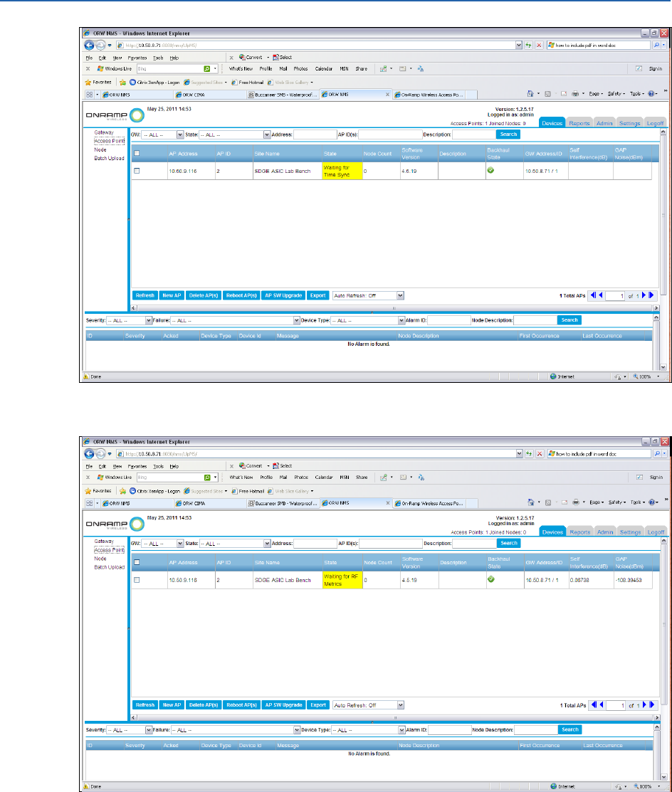Screen dimensions: 672x792
Task: Open Auto Refresh dropdown in upper window
Action: tap(368, 295)
